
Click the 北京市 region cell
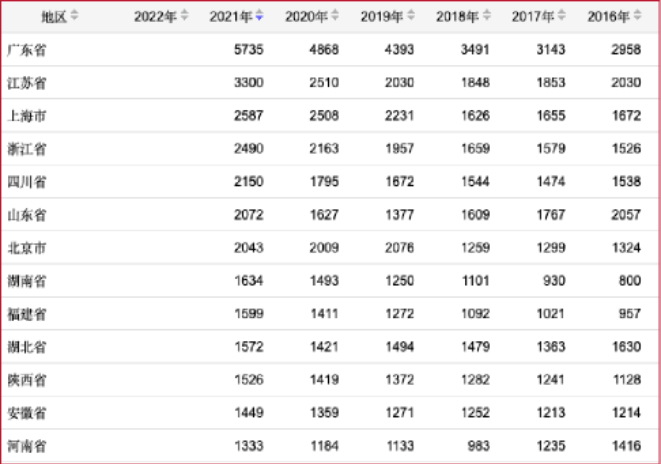[27, 248]
